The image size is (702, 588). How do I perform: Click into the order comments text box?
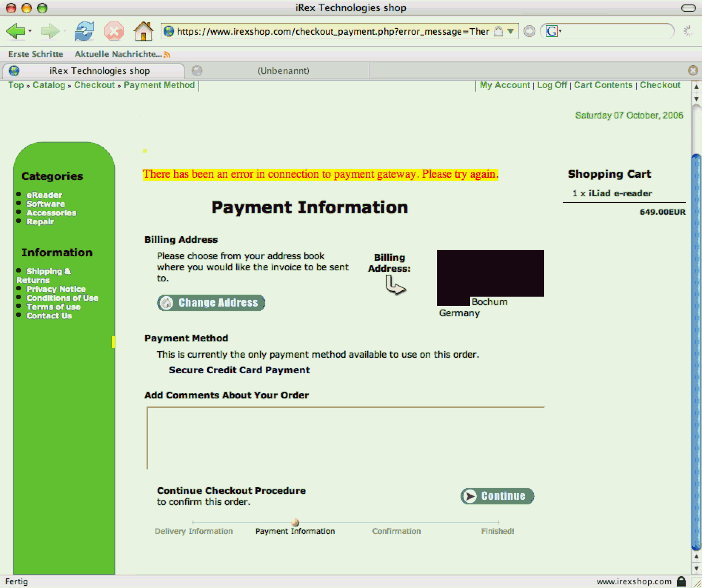345,438
